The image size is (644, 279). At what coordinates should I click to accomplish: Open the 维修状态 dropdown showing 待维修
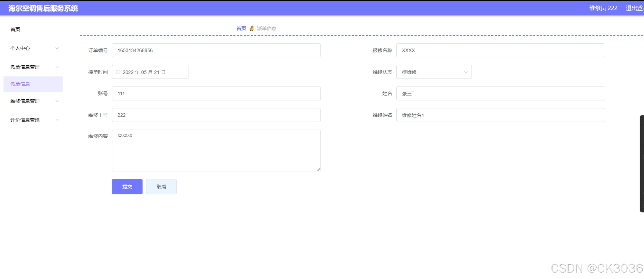coord(434,72)
